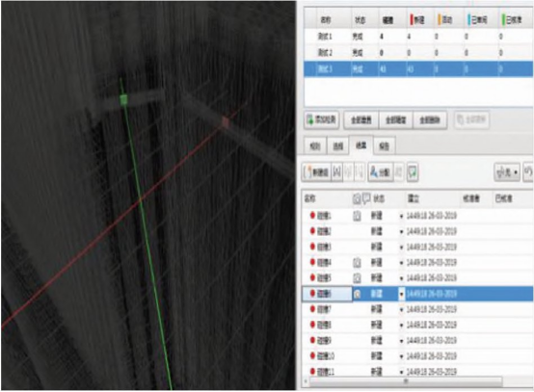Click comment bubble column header icon in results

click(x=366, y=198)
